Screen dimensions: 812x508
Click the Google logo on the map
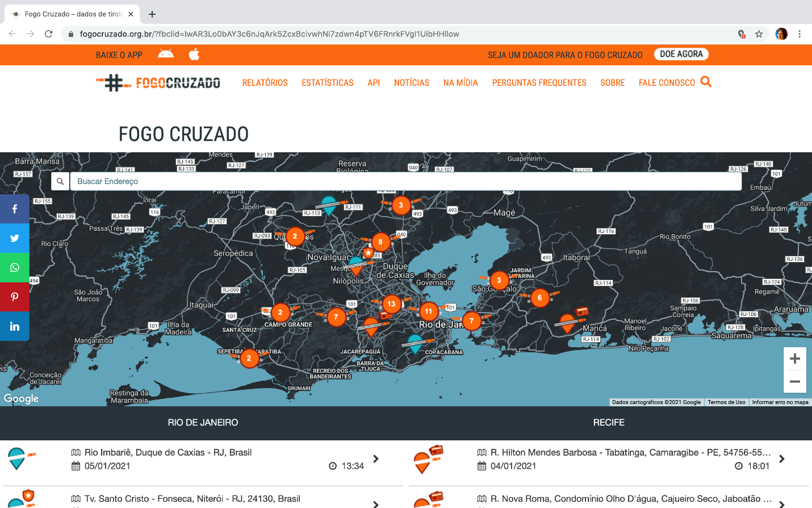tap(22, 398)
